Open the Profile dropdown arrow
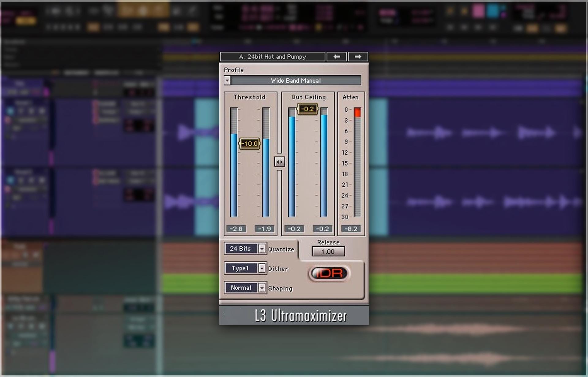 point(227,81)
